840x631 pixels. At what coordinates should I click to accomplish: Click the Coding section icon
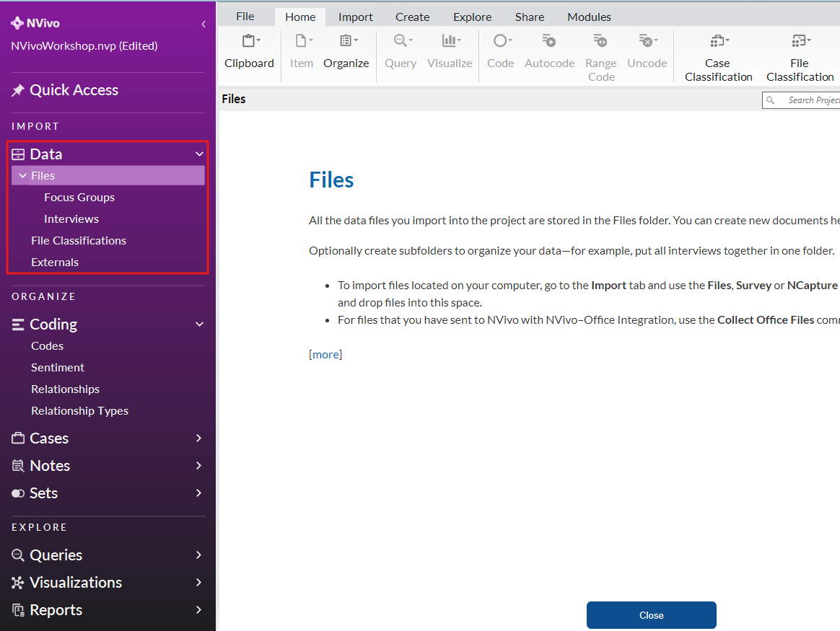point(18,325)
